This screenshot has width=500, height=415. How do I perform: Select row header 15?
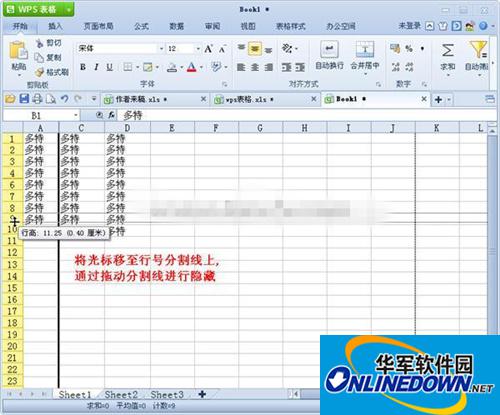point(12,288)
